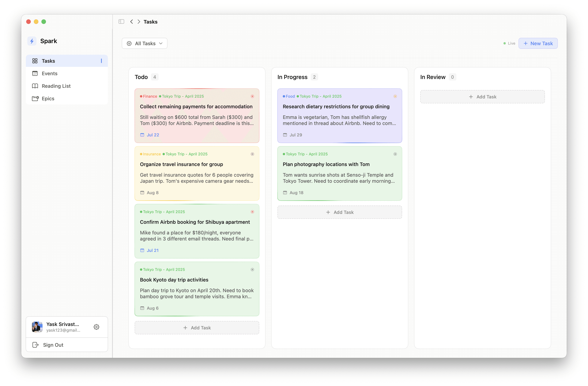Toggle status circle on Organize travel insurance card

click(x=252, y=154)
